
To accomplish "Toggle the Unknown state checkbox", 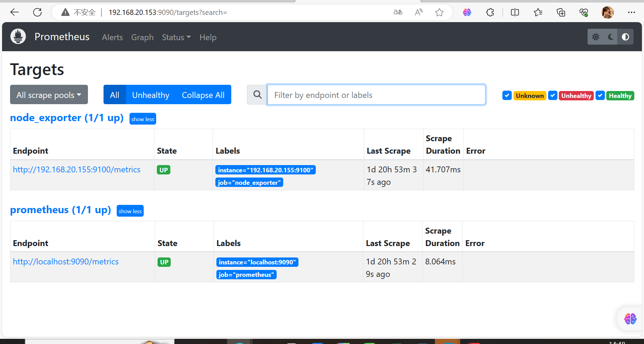I will coord(507,96).
